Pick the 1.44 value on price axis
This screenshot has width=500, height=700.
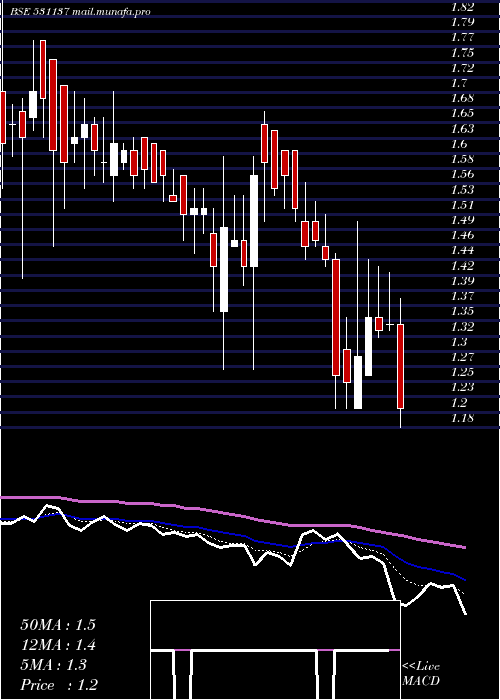462,250
